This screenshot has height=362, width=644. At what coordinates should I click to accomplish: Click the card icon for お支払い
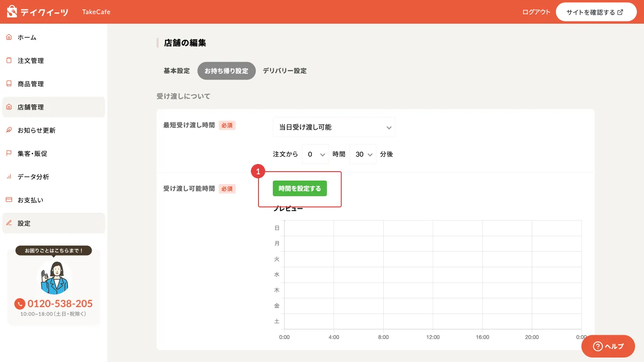pos(9,200)
